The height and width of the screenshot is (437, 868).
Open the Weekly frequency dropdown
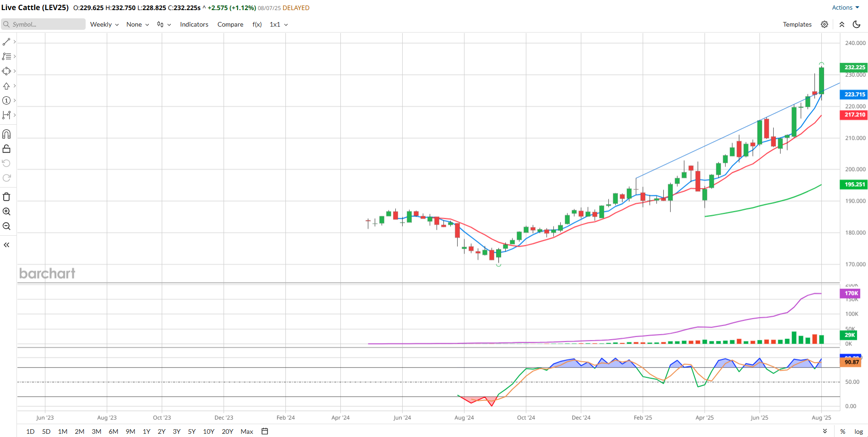tap(104, 24)
